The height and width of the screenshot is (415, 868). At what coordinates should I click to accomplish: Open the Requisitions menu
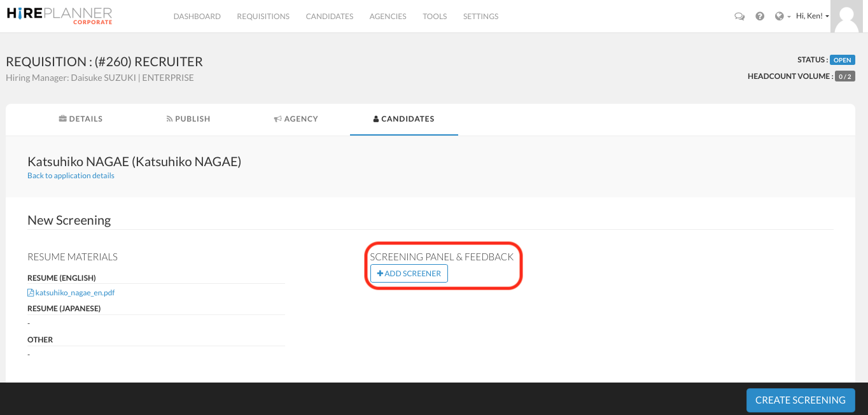coord(263,17)
